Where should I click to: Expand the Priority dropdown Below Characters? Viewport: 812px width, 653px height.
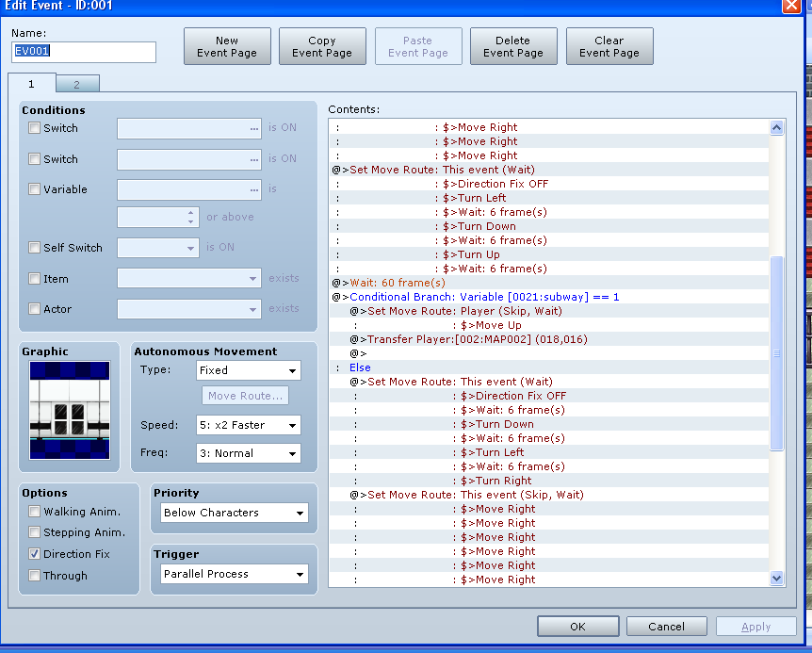click(x=233, y=513)
